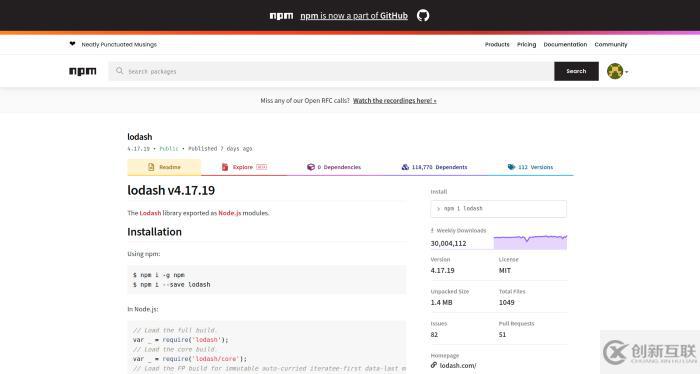
Task: Click the issues count 82
Action: coord(434,334)
